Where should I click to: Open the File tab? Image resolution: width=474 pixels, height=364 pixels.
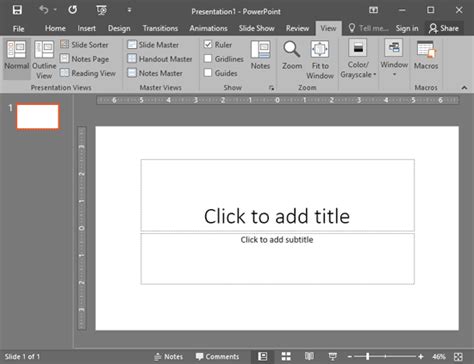click(18, 29)
